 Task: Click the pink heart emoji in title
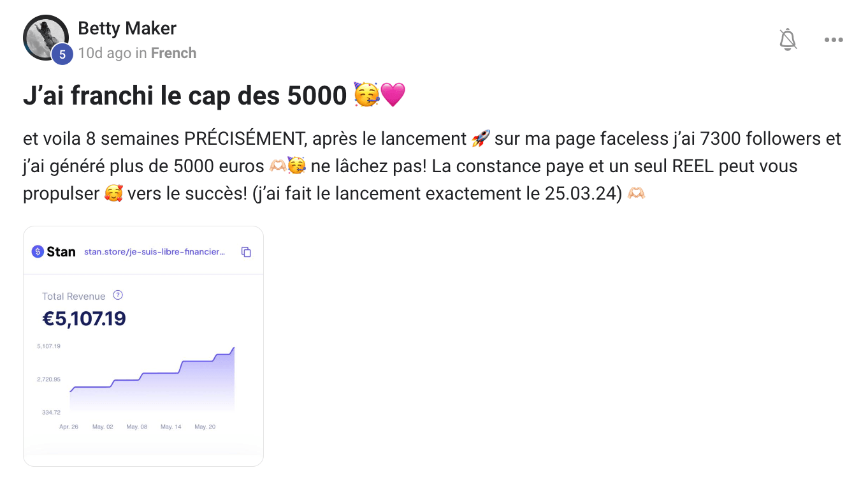pyautogui.click(x=393, y=96)
